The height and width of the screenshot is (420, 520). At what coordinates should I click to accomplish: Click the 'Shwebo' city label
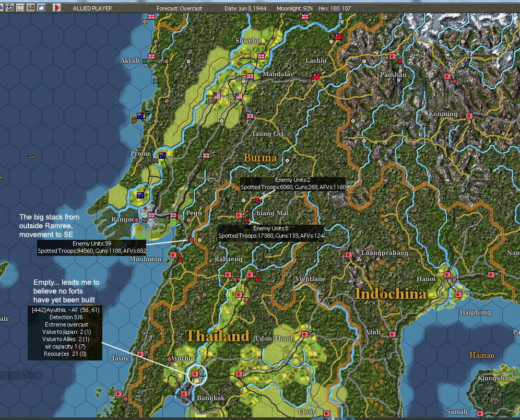pyautogui.click(x=247, y=41)
